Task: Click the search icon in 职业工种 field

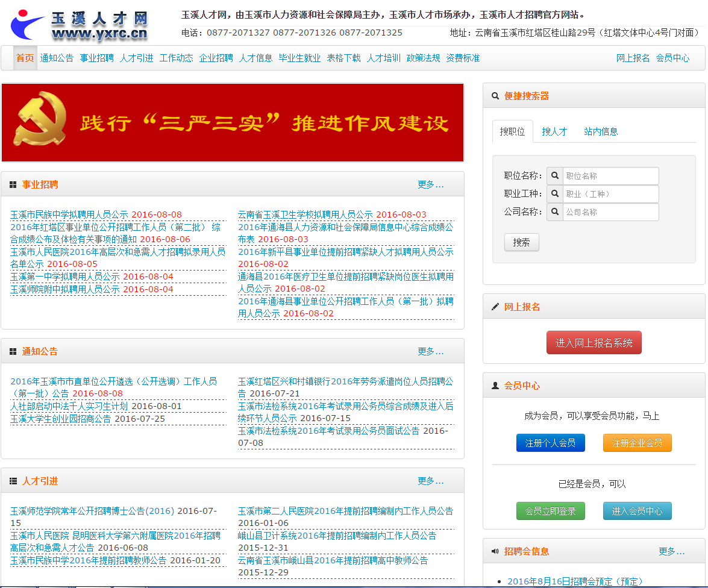Action: (555, 194)
